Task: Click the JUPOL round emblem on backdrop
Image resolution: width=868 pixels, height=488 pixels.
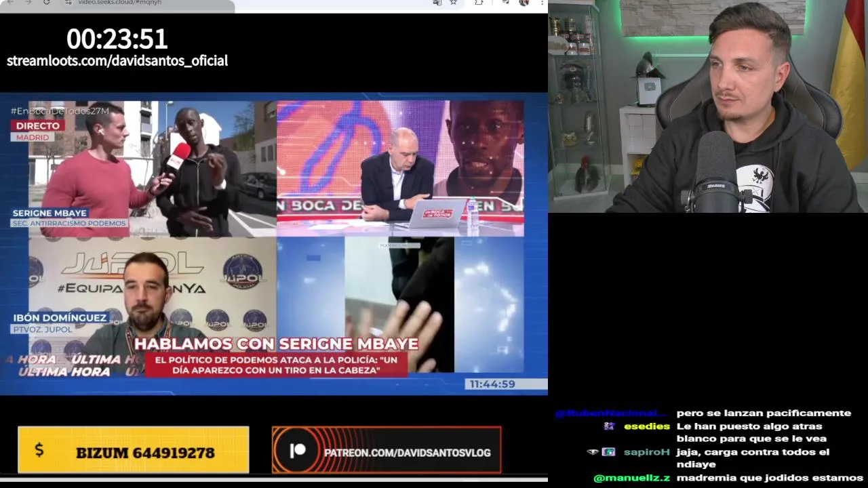Action: point(242,271)
